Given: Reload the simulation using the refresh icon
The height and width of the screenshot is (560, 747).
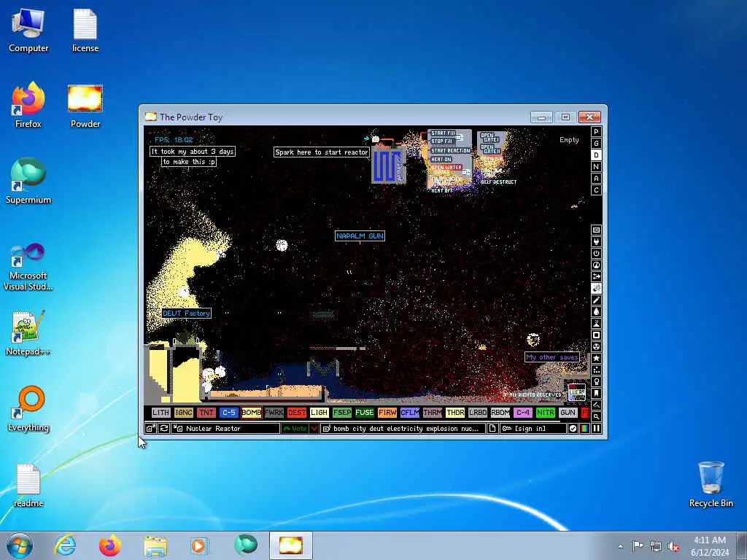Looking at the screenshot, I should 164,428.
